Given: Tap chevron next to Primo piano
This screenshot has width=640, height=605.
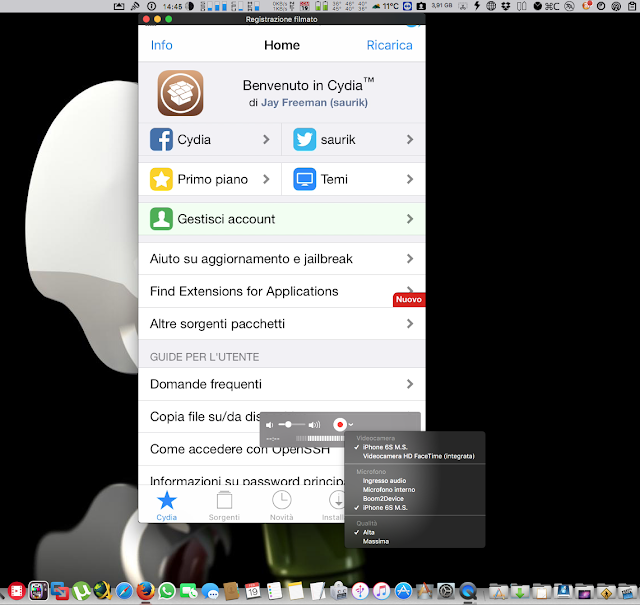Looking at the screenshot, I should [266, 179].
